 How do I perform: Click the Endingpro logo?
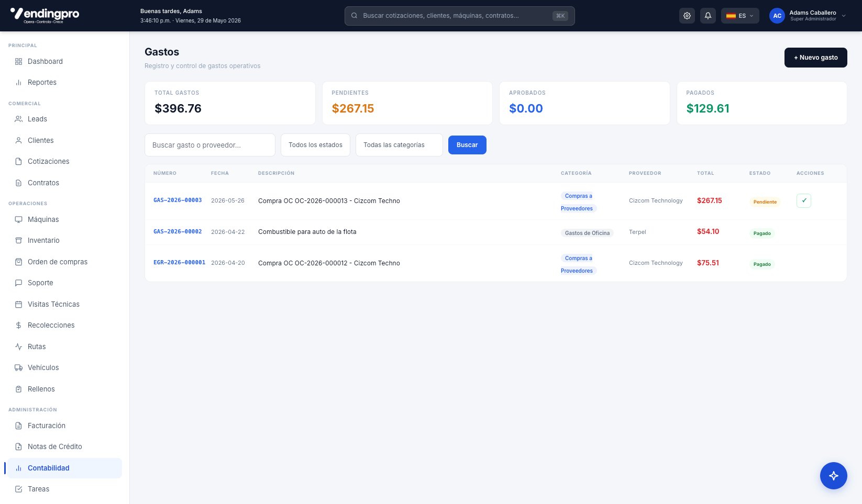tap(45, 15)
